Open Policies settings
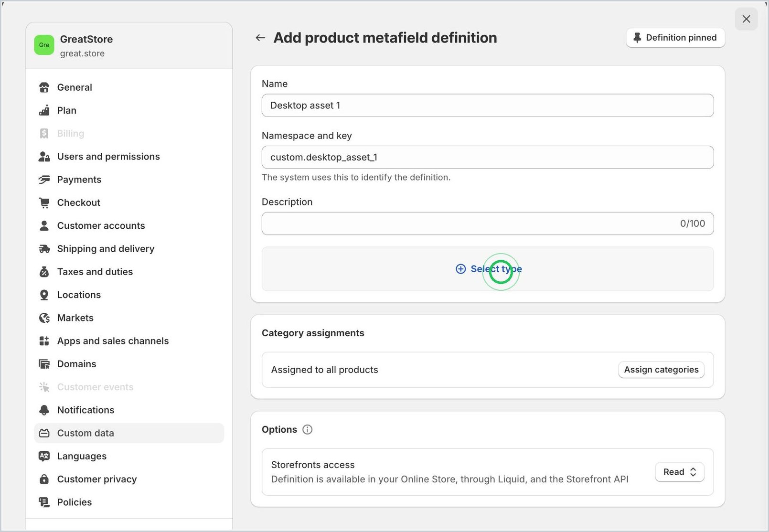 [129, 502]
